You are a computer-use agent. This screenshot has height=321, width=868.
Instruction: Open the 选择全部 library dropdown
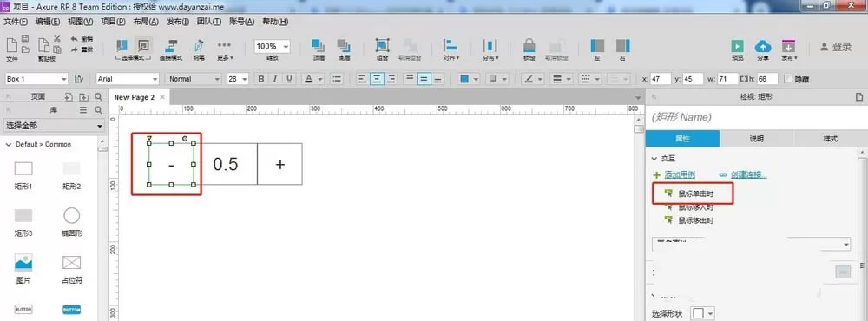point(54,126)
